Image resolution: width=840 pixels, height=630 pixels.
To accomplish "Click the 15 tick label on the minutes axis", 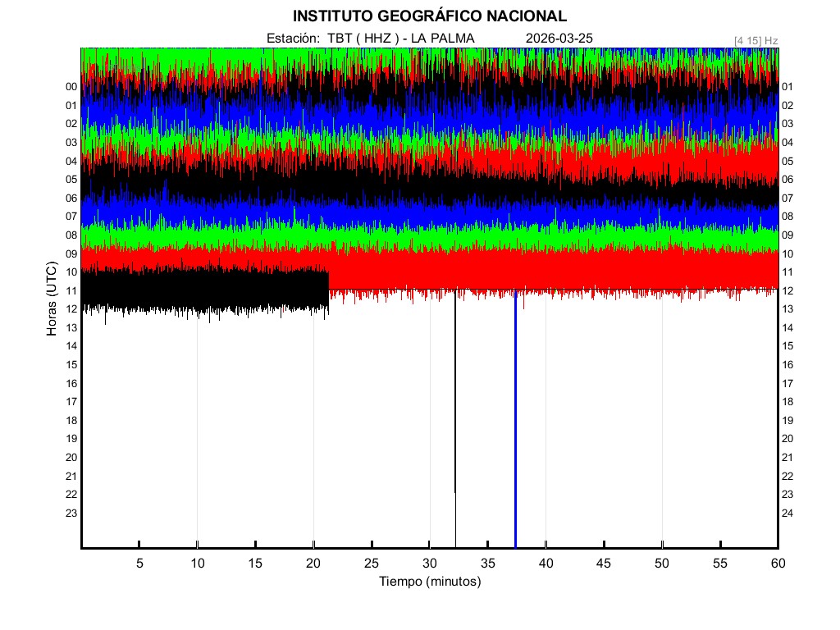I will click(x=255, y=564).
